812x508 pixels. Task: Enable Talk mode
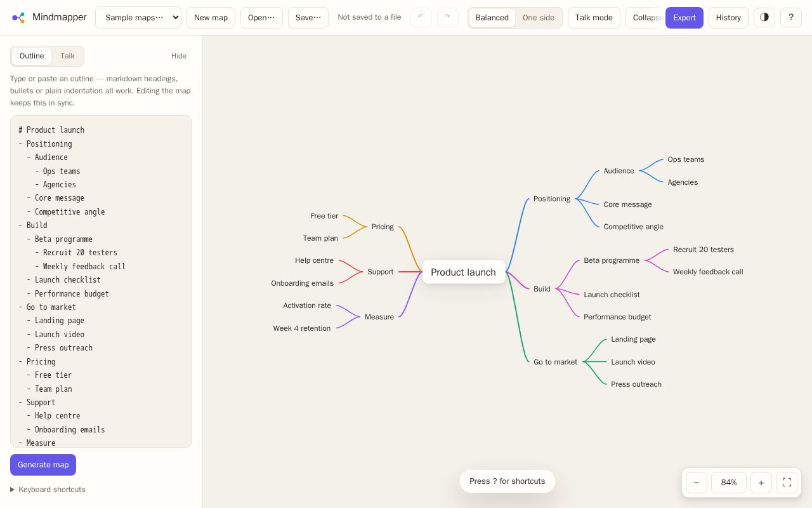[594, 18]
